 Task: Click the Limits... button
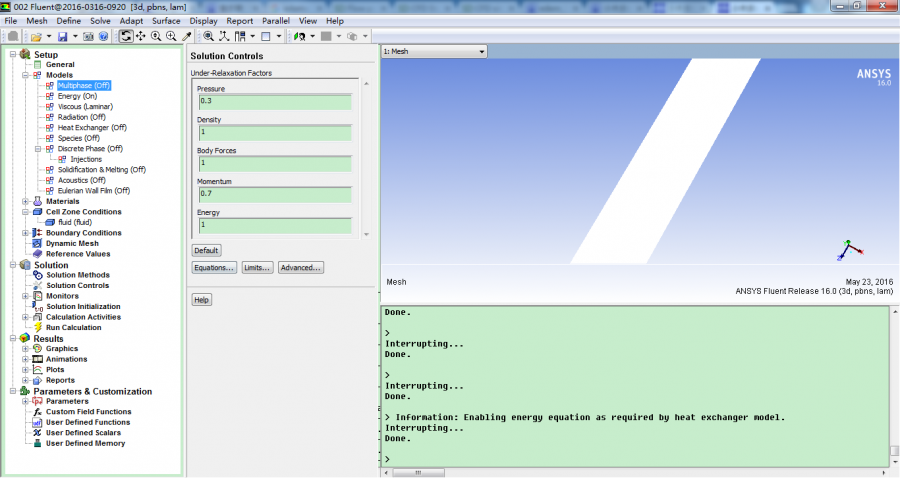257,268
